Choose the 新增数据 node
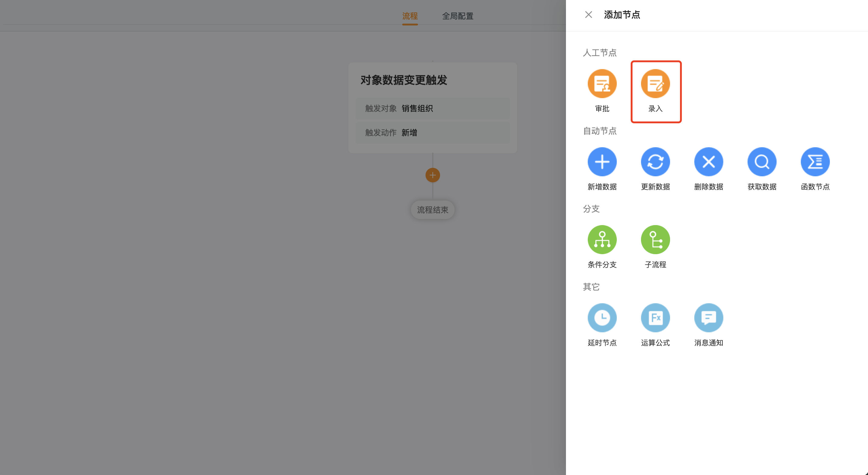 click(x=602, y=161)
